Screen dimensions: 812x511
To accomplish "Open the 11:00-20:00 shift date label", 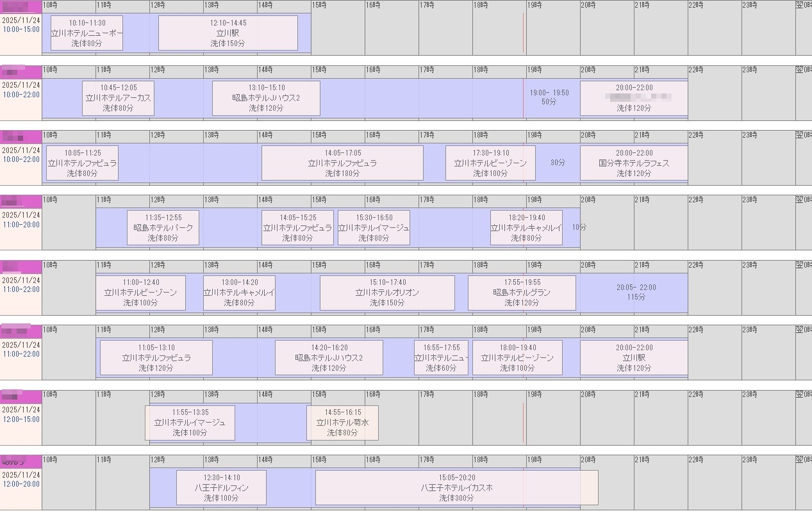I will point(21,215).
